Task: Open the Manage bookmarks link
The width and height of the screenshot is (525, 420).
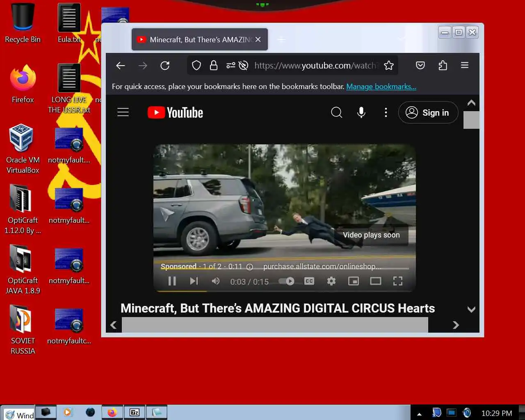Action: 381,87
